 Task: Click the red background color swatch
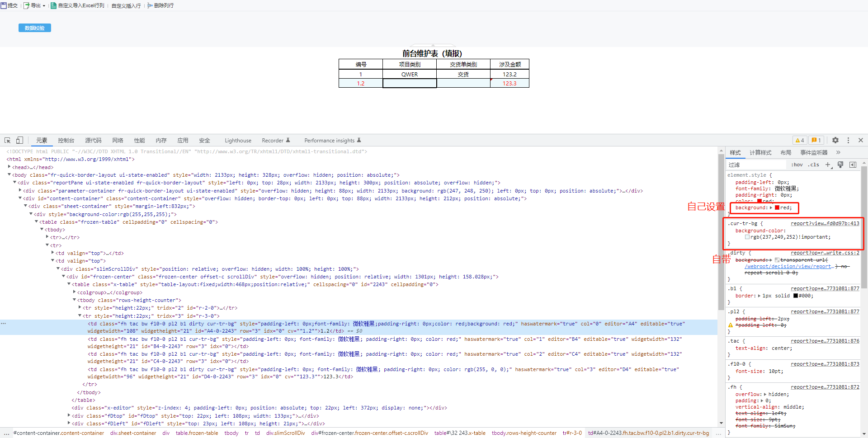tap(777, 208)
